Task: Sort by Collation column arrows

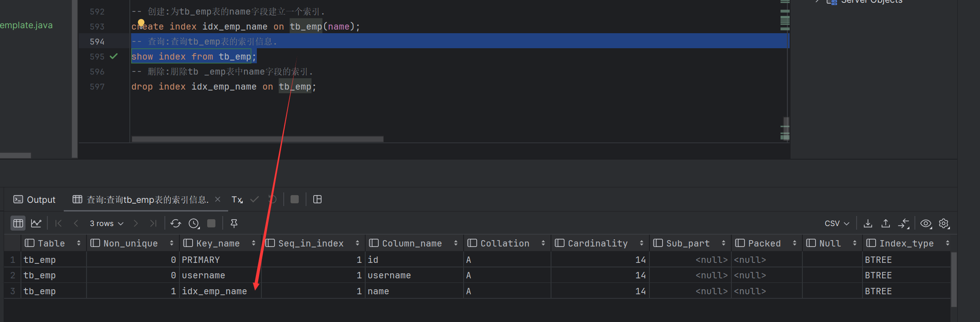Action: (543, 243)
